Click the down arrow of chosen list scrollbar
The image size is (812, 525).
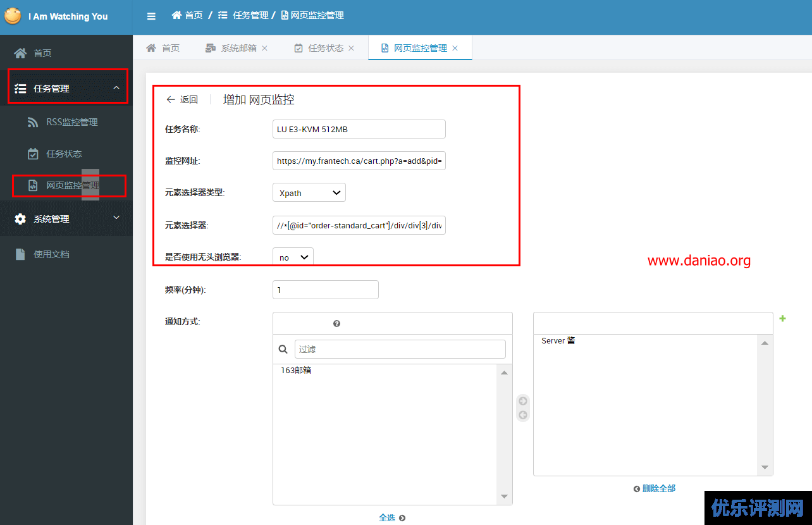[765, 467]
